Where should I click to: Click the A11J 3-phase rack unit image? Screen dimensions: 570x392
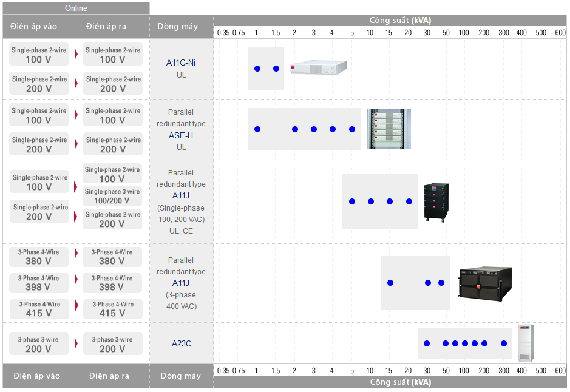click(485, 283)
